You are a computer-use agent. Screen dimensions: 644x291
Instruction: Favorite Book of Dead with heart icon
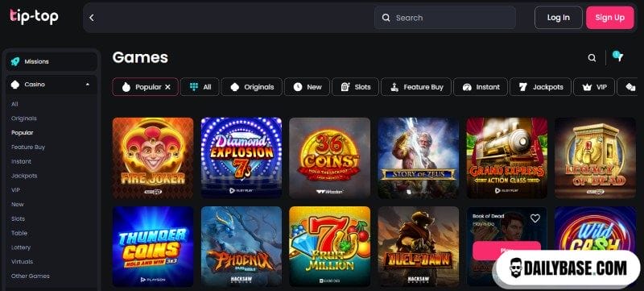click(x=535, y=218)
